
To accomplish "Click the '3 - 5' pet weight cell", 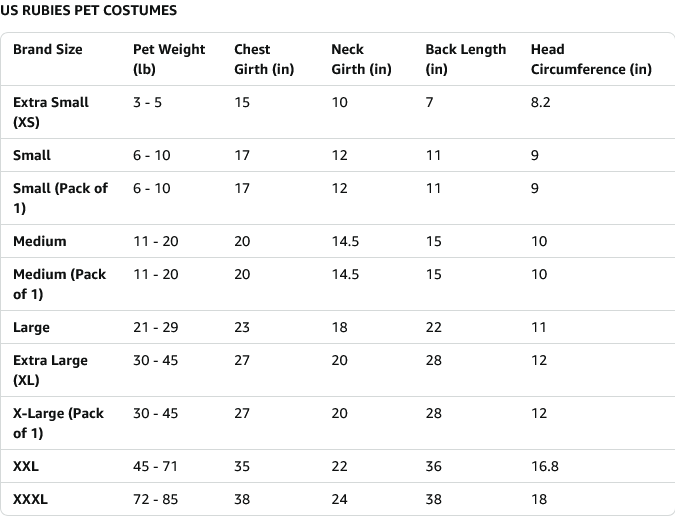I will pyautogui.click(x=147, y=102).
